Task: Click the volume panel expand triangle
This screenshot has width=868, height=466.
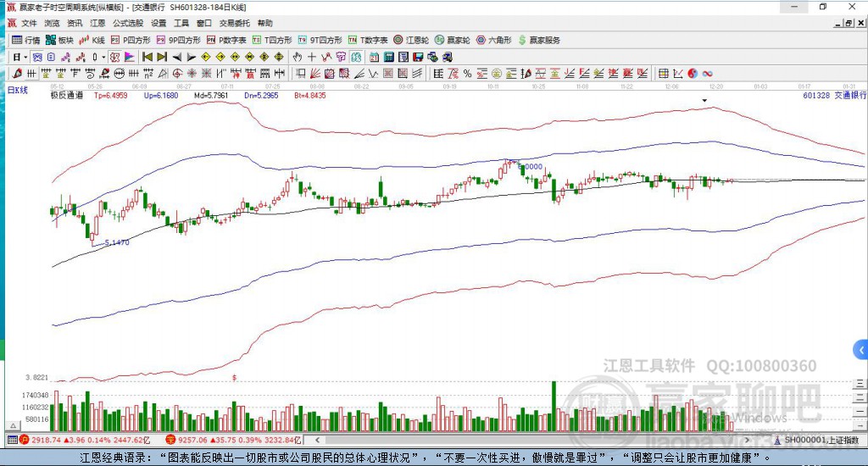Action: tap(14, 425)
